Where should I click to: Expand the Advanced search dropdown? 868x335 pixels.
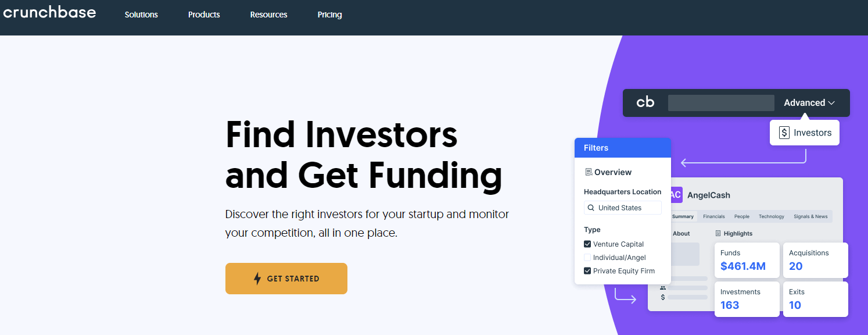click(810, 102)
